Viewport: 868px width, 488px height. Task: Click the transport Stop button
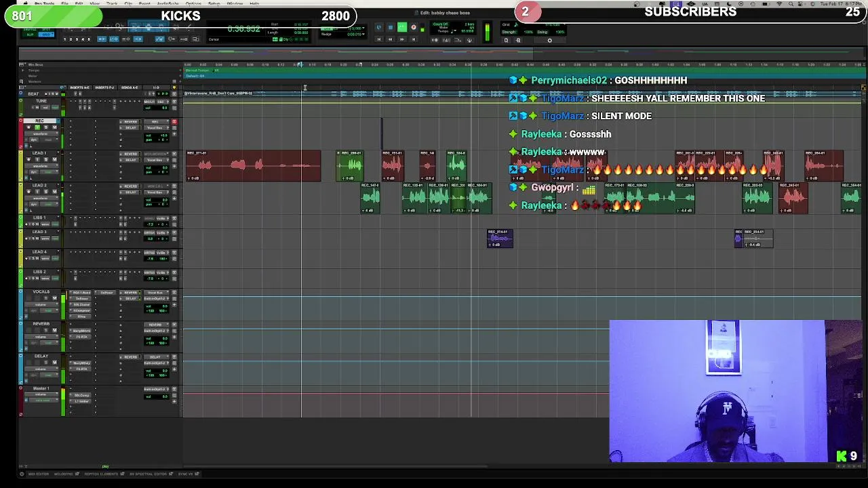(x=391, y=27)
